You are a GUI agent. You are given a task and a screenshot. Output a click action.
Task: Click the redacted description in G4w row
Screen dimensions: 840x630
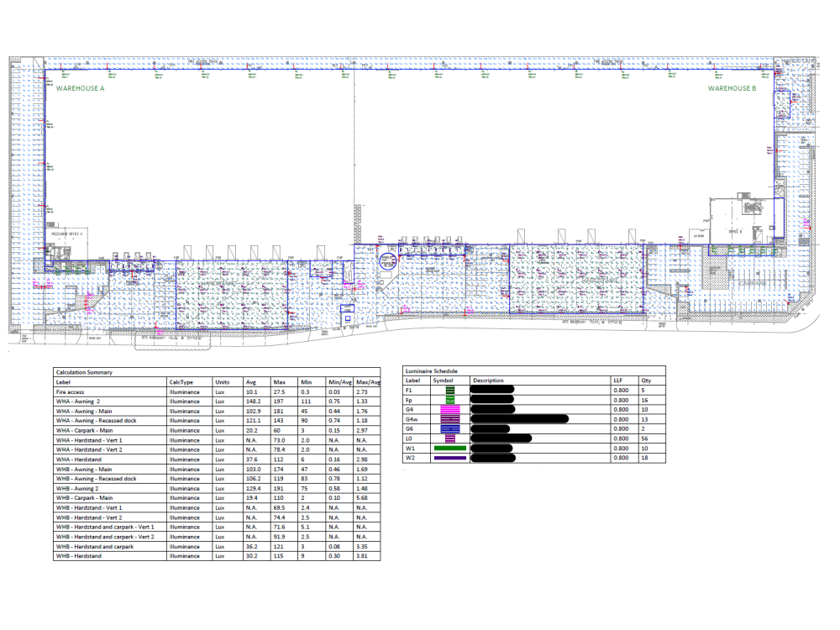(519, 419)
